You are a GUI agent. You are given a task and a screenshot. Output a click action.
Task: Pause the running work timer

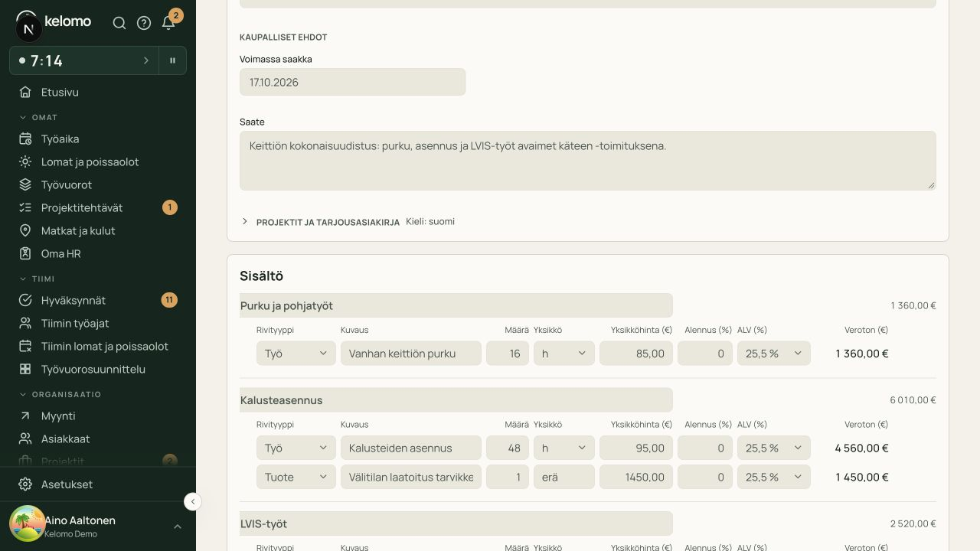(x=173, y=60)
